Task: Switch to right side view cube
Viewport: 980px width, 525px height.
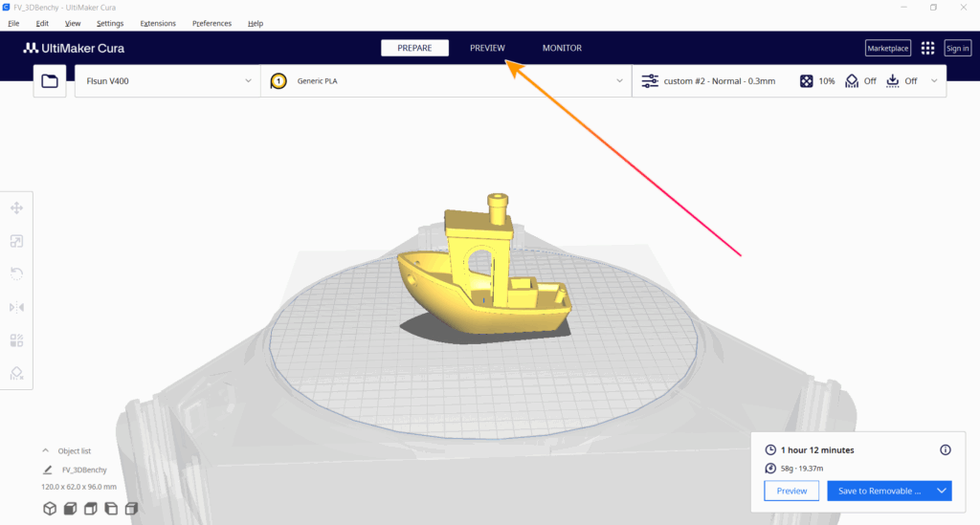Action: point(131,509)
